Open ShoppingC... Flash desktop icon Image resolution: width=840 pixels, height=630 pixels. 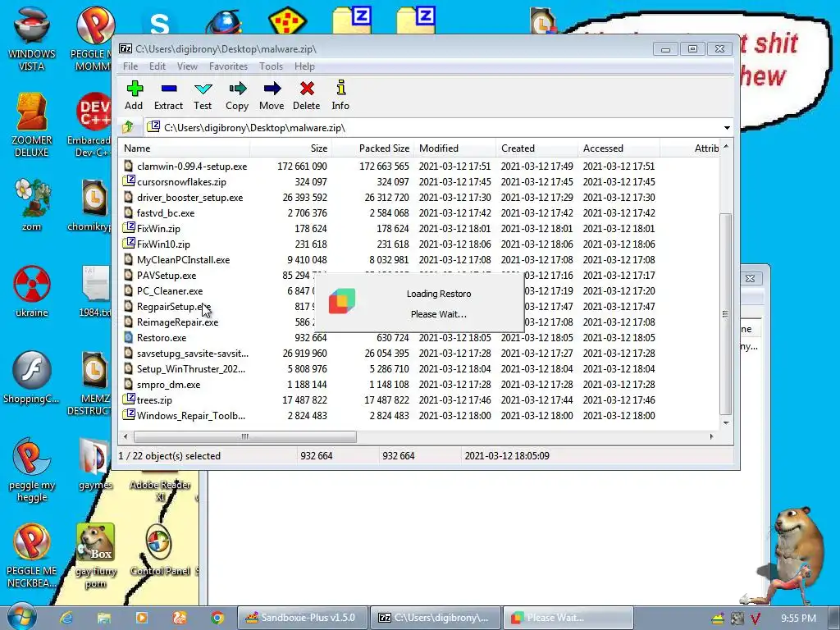(32, 377)
